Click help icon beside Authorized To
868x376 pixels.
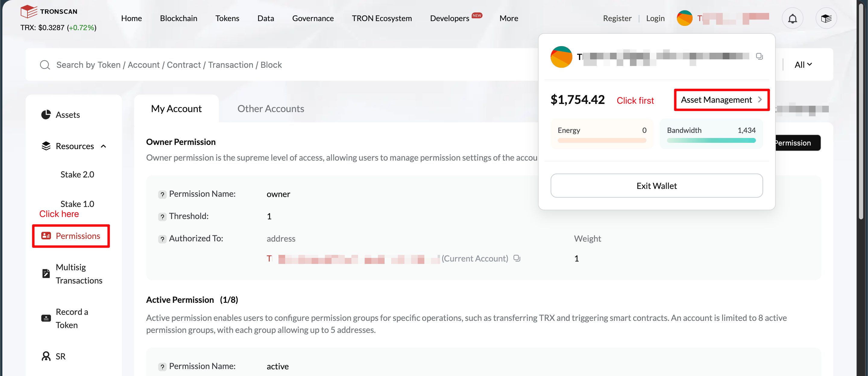[162, 239]
